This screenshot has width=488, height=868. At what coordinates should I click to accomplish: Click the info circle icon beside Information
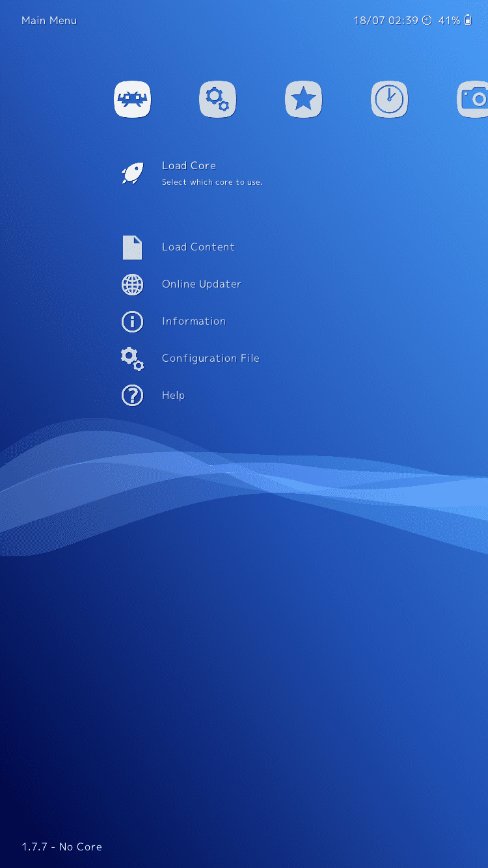coord(132,321)
